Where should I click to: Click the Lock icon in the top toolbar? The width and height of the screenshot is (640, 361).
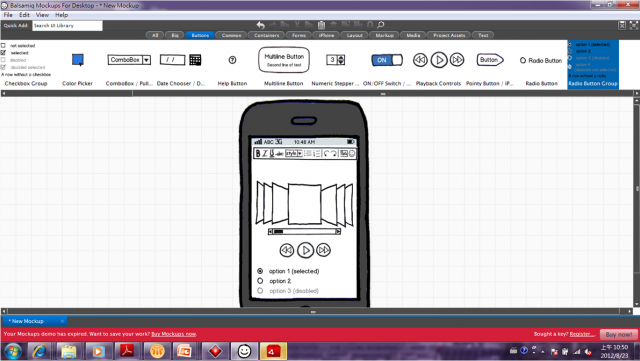[370, 25]
